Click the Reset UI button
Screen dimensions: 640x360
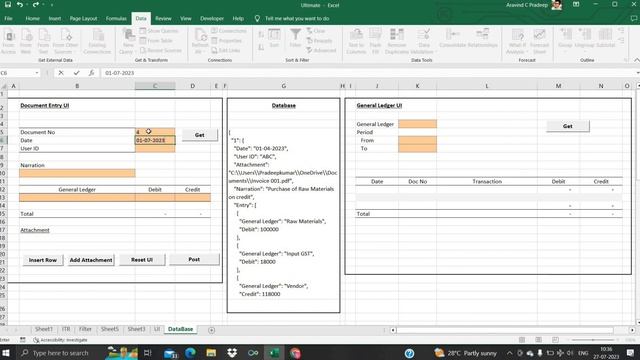click(142, 259)
